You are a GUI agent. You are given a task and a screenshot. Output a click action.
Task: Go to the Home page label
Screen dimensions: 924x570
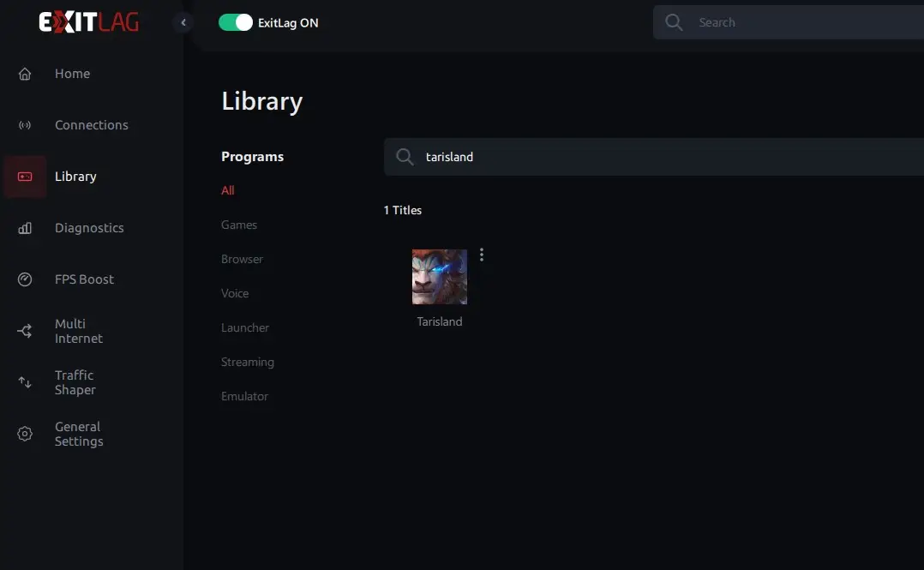(x=73, y=74)
